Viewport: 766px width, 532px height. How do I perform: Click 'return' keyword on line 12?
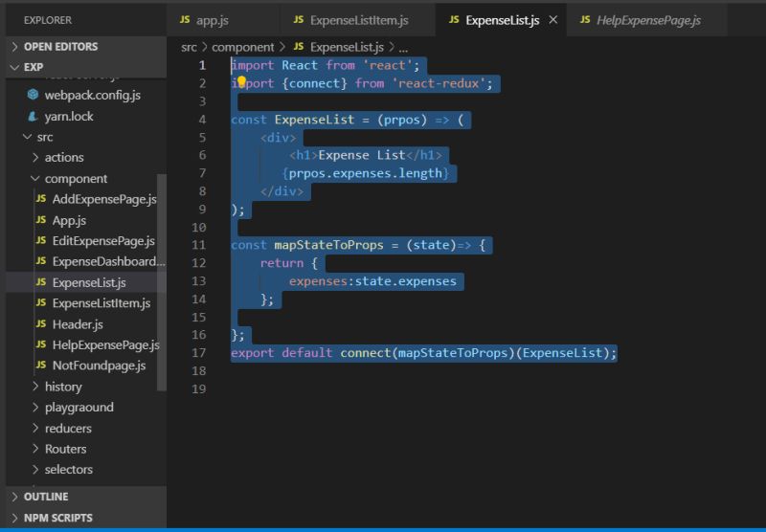282,262
